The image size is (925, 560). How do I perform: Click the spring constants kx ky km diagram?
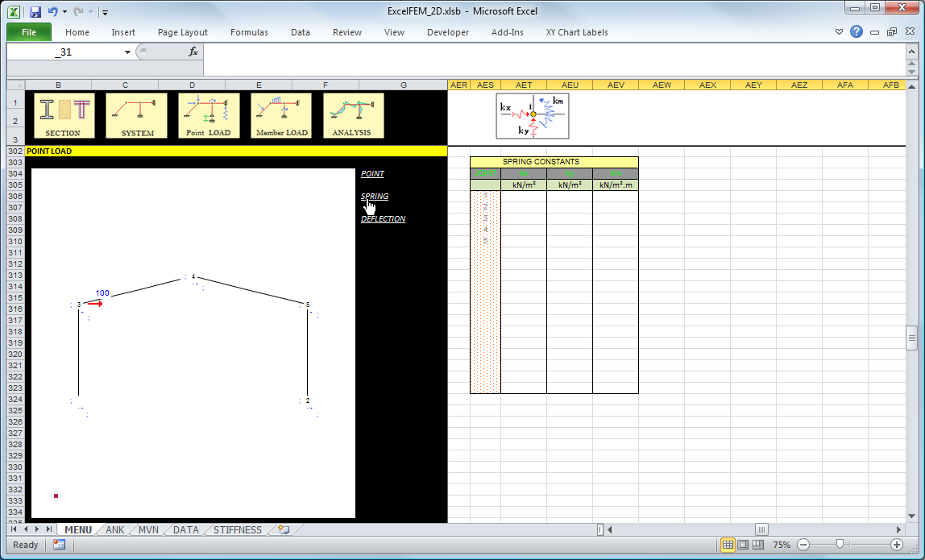coord(533,116)
